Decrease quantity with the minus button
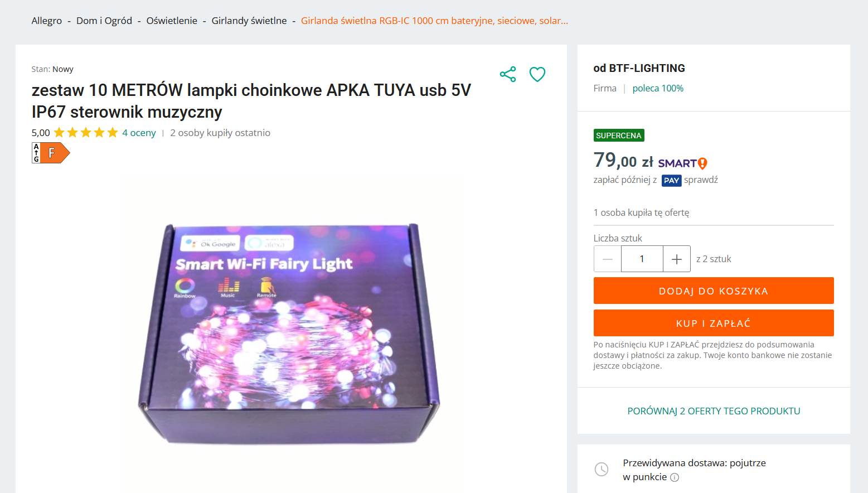 click(x=608, y=259)
